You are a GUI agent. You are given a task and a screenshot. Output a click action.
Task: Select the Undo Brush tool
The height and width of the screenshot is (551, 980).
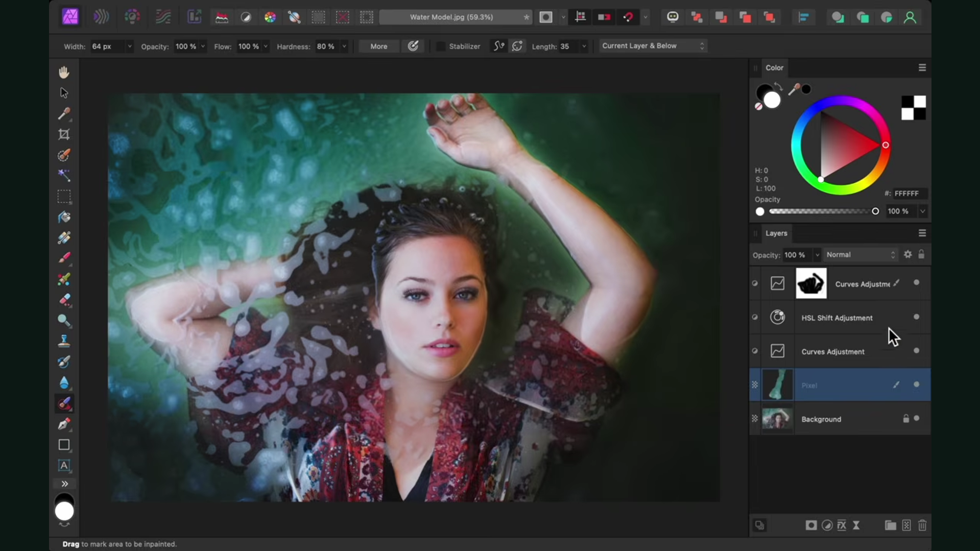pos(64,362)
